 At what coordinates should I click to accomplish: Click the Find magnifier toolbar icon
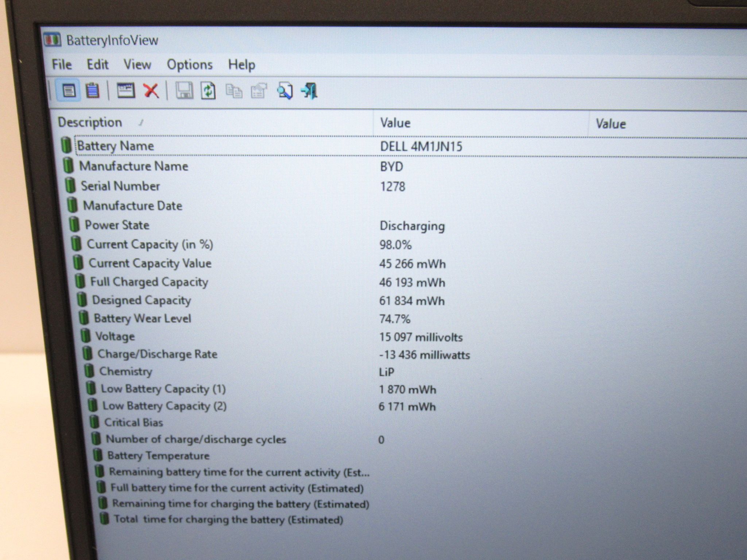285,91
